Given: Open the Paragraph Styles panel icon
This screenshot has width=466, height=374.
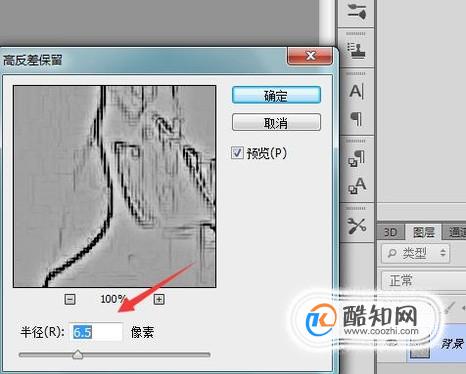Looking at the screenshot, I should [356, 158].
